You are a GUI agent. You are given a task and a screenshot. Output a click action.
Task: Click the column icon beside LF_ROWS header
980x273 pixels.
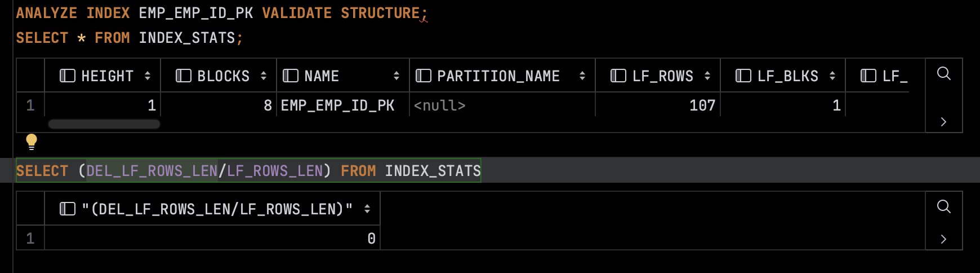(x=618, y=76)
